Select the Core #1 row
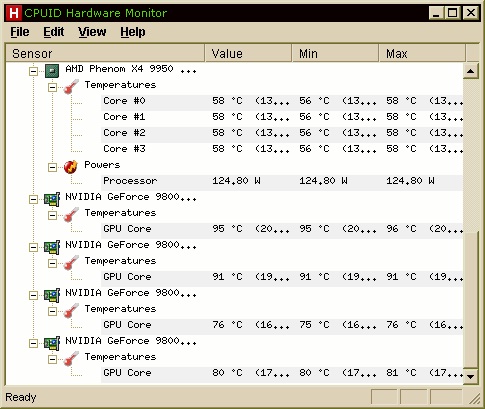This screenshot has width=485, height=409. 282,118
